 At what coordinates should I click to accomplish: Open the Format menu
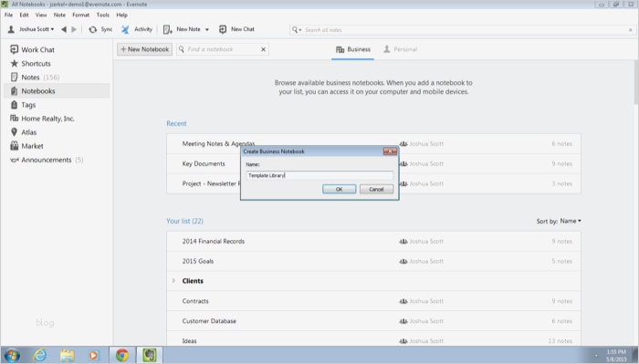click(x=80, y=15)
